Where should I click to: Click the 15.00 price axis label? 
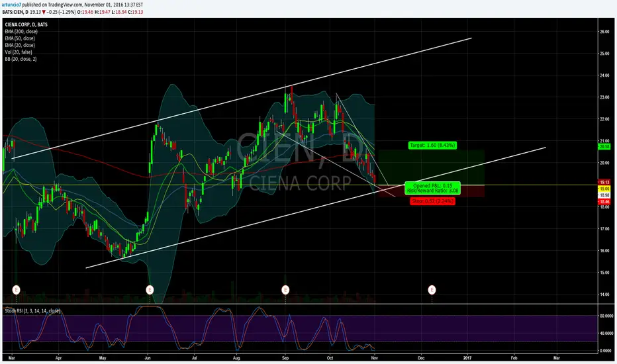pyautogui.click(x=604, y=272)
